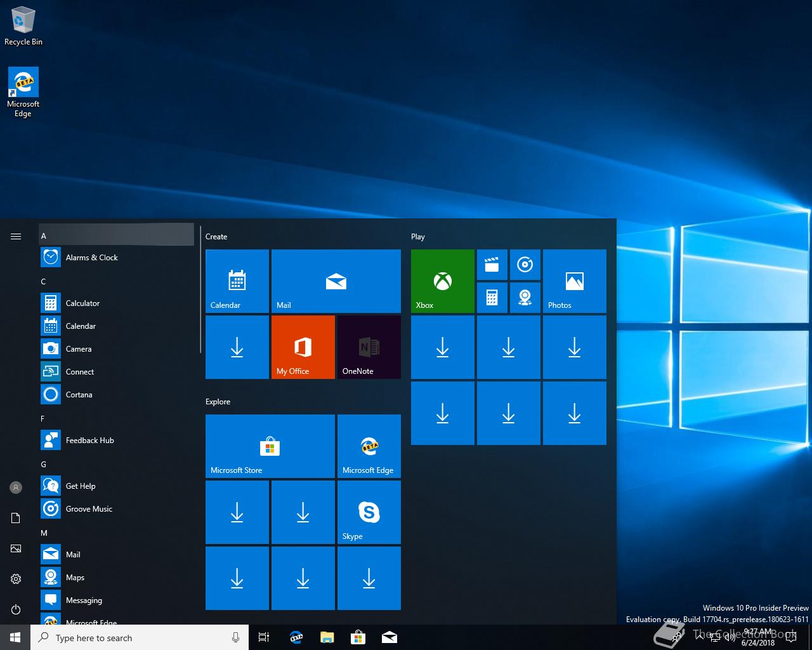Open the small Calculator tile
Image resolution: width=812 pixels, height=650 pixels.
point(492,298)
